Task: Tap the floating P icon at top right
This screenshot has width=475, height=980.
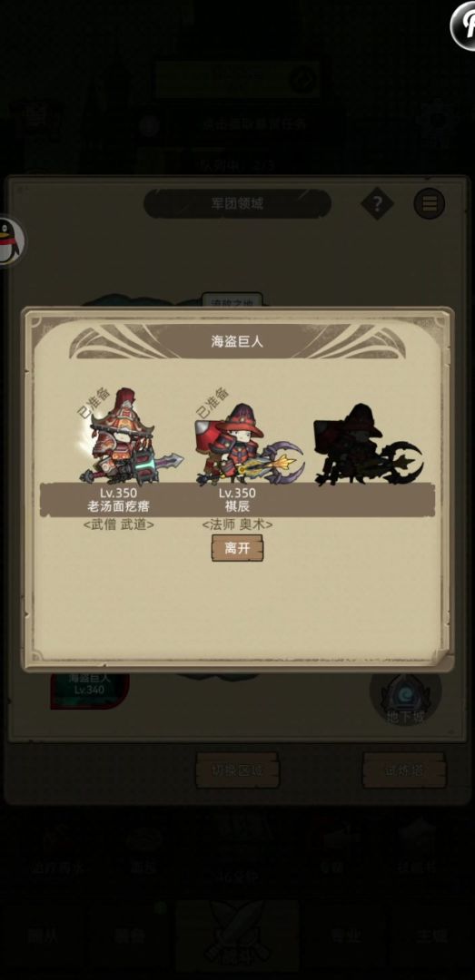Action: tap(464, 25)
